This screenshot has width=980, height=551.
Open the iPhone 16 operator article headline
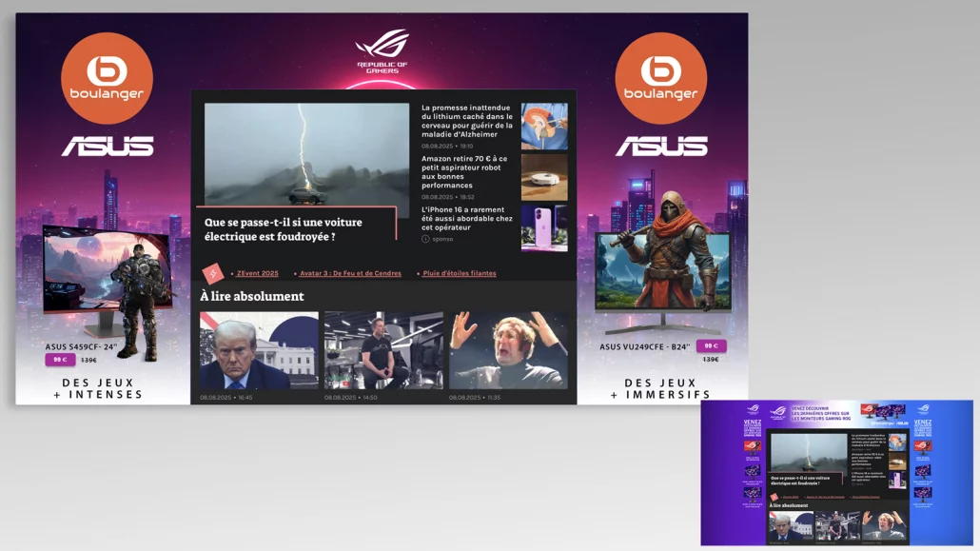pyautogui.click(x=467, y=218)
